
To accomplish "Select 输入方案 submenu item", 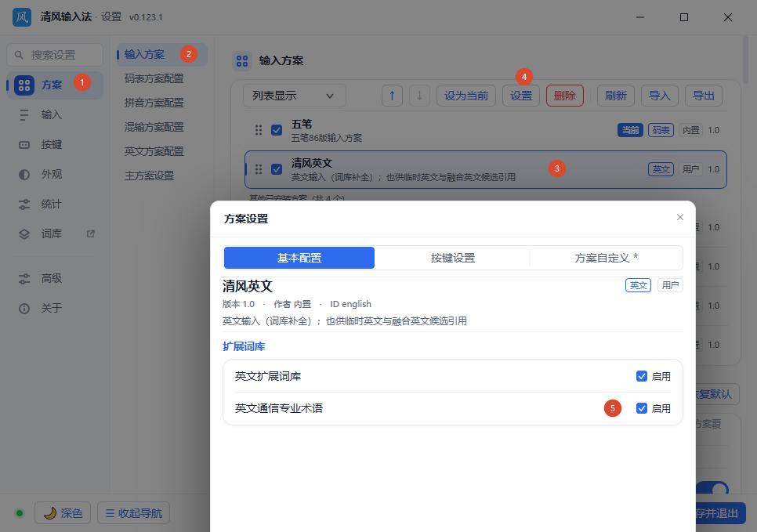I will tap(161, 55).
